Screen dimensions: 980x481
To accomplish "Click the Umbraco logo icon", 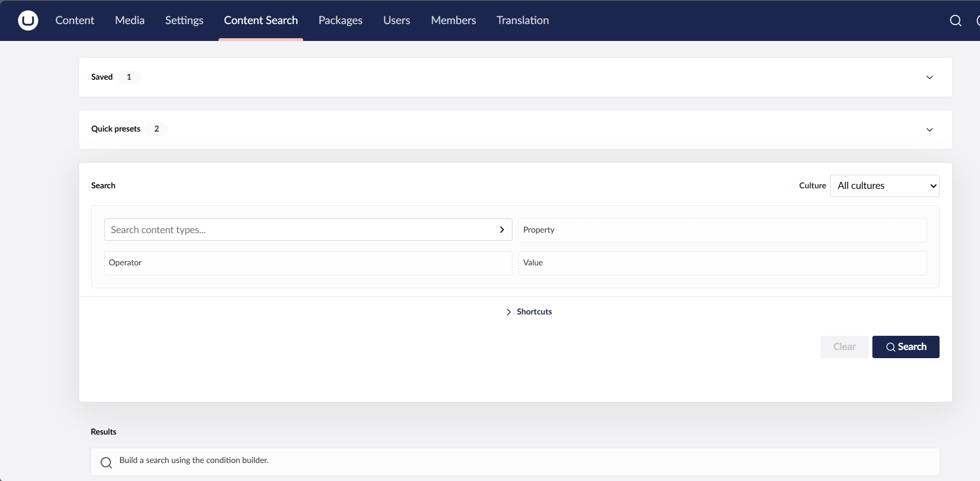I will point(28,20).
